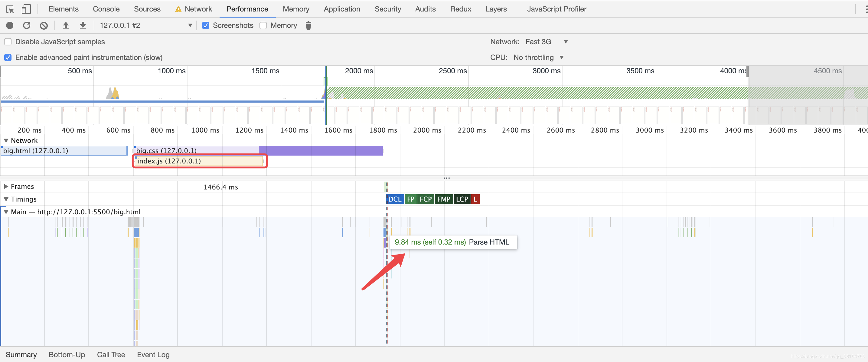Image resolution: width=868 pixels, height=362 pixels.
Task: Open the Network throttling Fast 3G dropdown
Action: 547,42
